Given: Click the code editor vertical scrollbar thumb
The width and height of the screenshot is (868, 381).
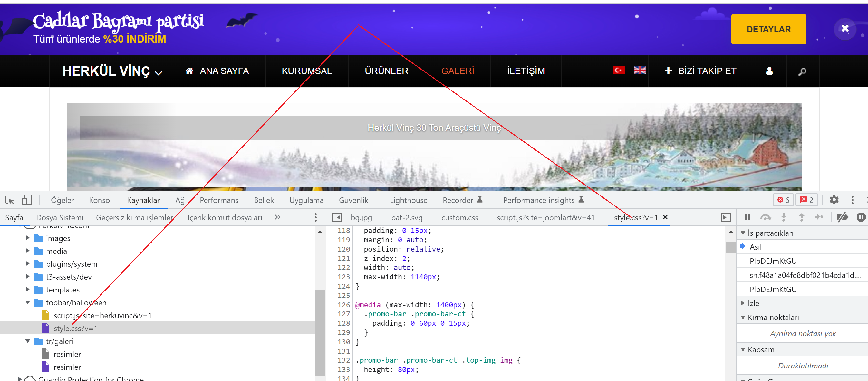Looking at the screenshot, I should point(730,248).
